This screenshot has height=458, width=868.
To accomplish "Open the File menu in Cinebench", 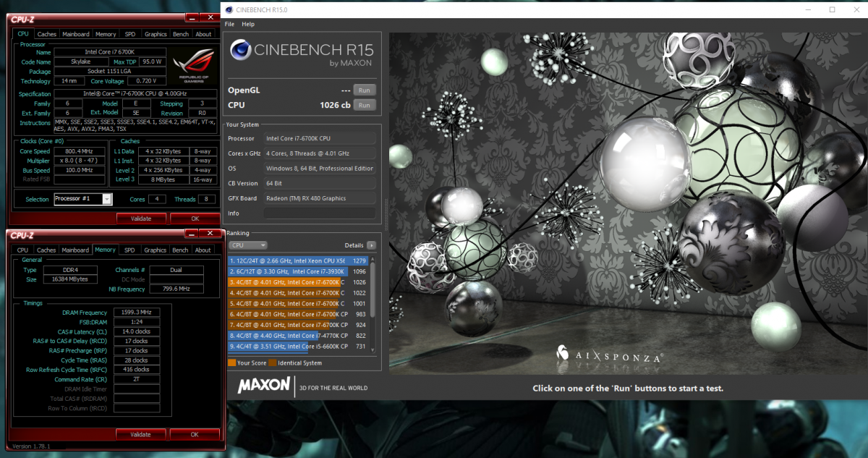I will (230, 24).
